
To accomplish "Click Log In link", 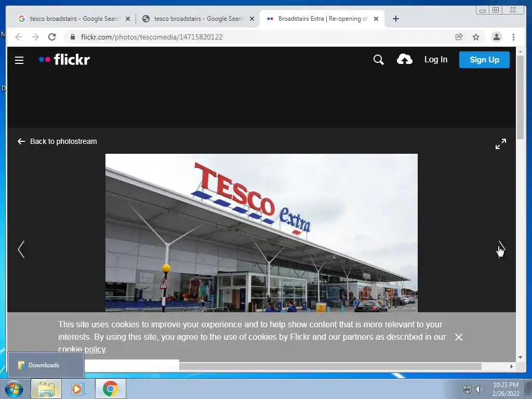I will (436, 59).
